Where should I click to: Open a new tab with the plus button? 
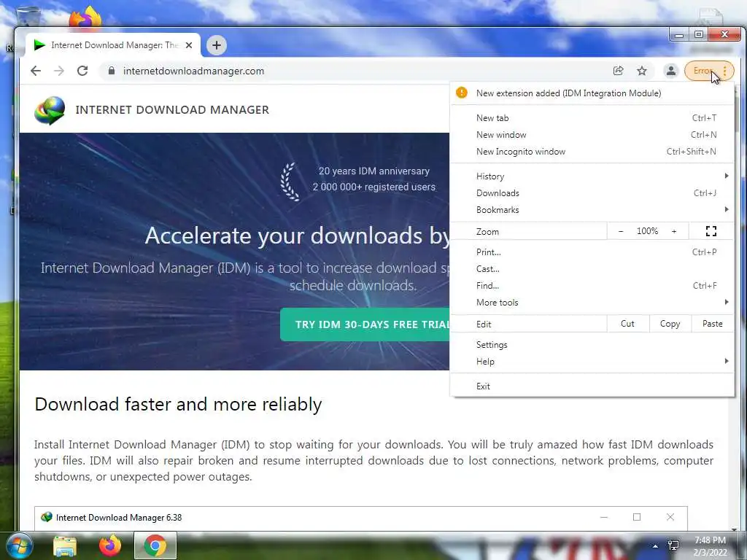coord(217,45)
